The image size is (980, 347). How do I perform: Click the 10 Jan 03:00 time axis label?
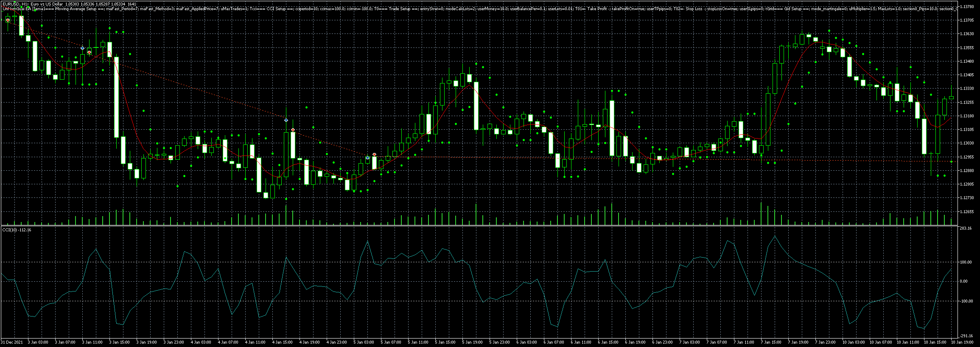pos(853,342)
